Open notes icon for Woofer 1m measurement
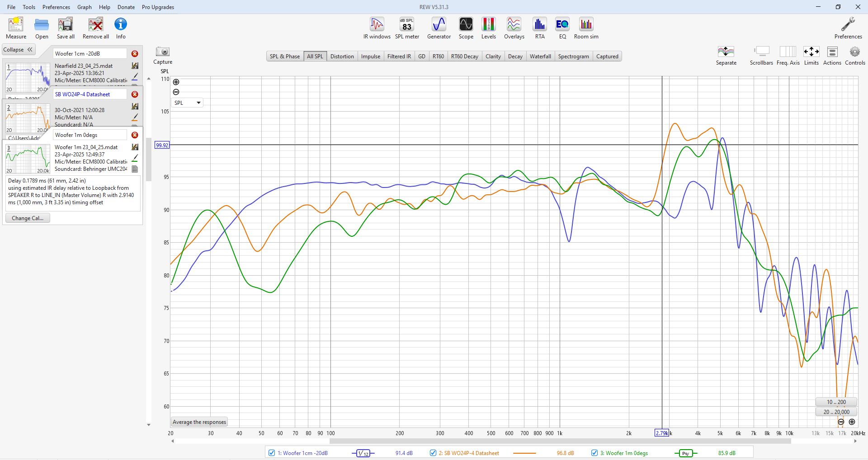This screenshot has height=460, width=868. (x=135, y=169)
